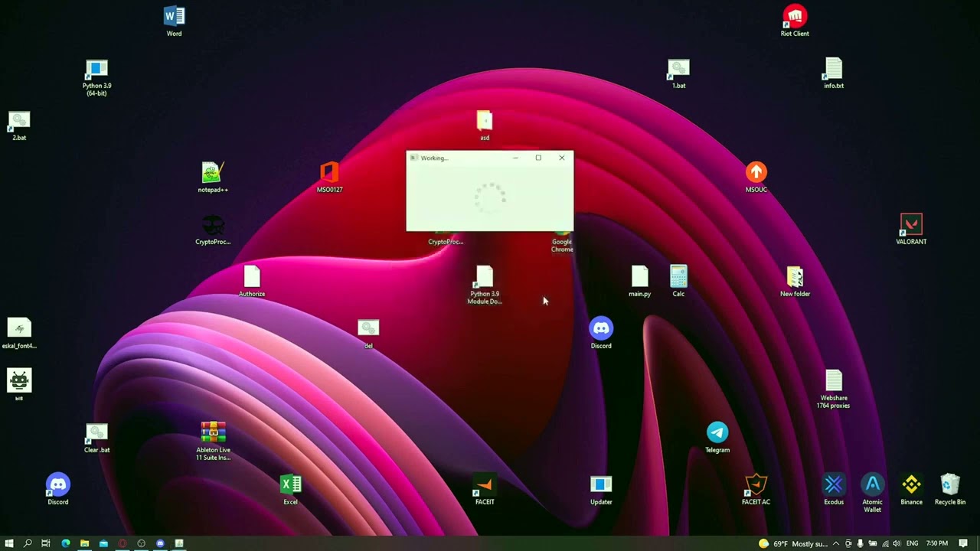This screenshot has height=551, width=980.
Task: Click the microphone tray icon
Action: point(861,543)
